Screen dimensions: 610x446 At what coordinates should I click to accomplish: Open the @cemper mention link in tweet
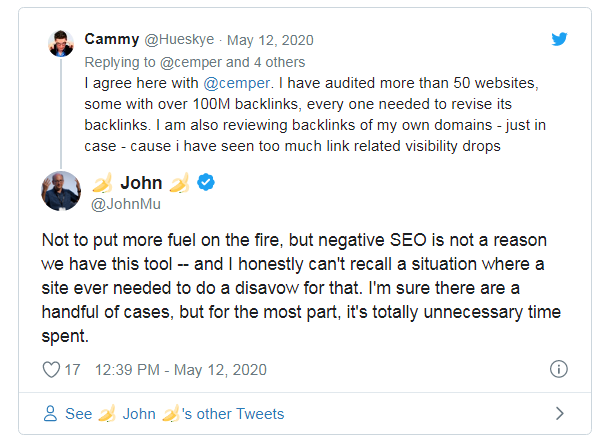point(237,83)
